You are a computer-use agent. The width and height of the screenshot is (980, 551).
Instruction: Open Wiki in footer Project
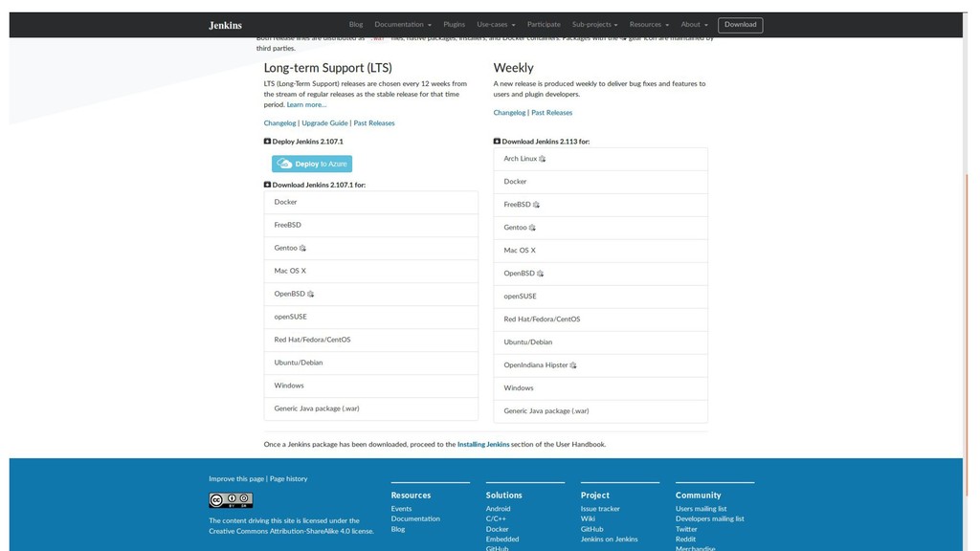coord(588,518)
